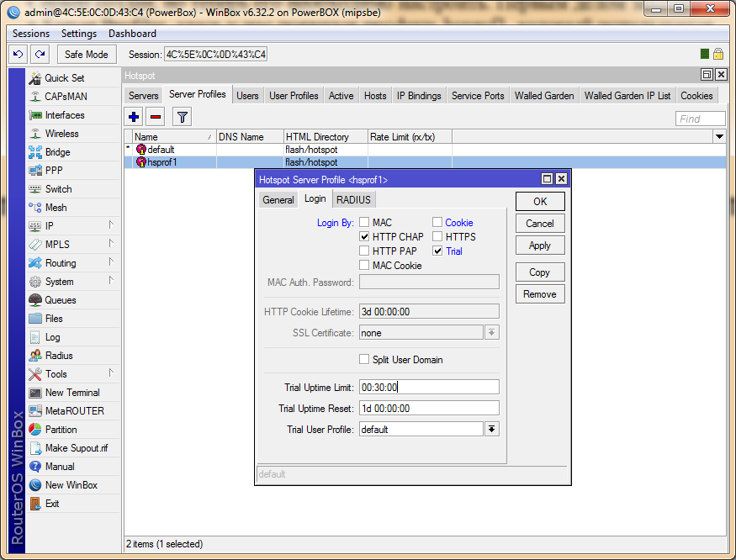
Task: Click the red minus remove icon
Action: (156, 117)
